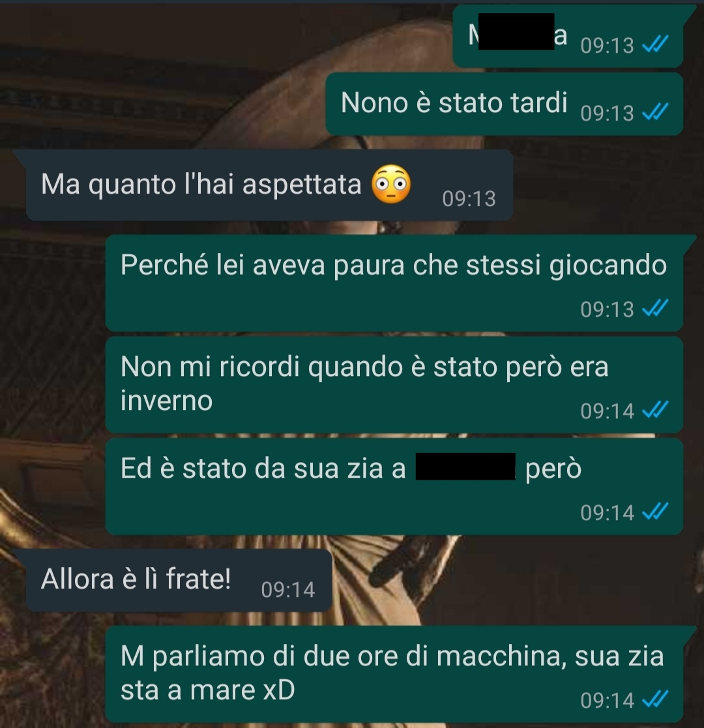Click the flushed face emoji

pyautogui.click(x=391, y=184)
